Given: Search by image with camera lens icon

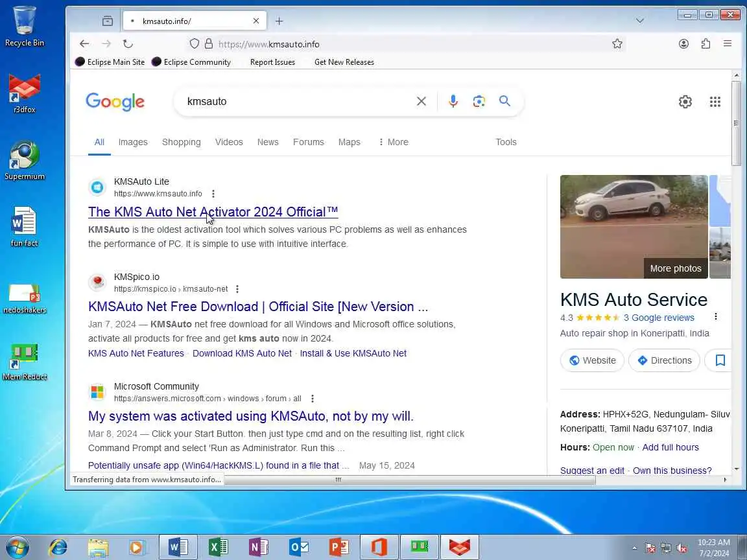Looking at the screenshot, I should point(479,101).
